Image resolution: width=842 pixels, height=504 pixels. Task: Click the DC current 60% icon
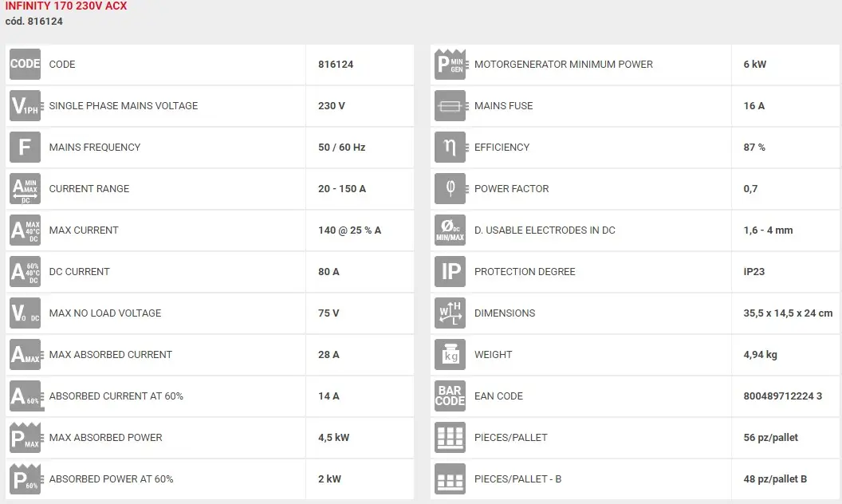pyautogui.click(x=25, y=271)
